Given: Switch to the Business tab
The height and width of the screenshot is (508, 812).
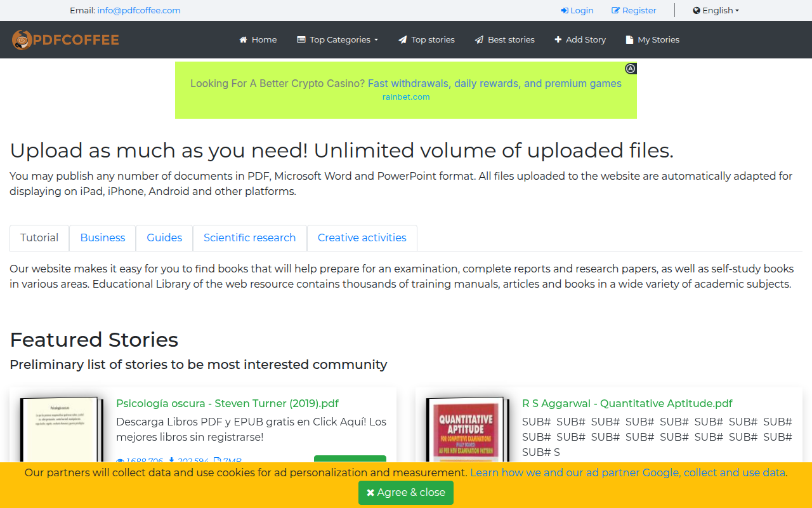Looking at the screenshot, I should [103, 237].
